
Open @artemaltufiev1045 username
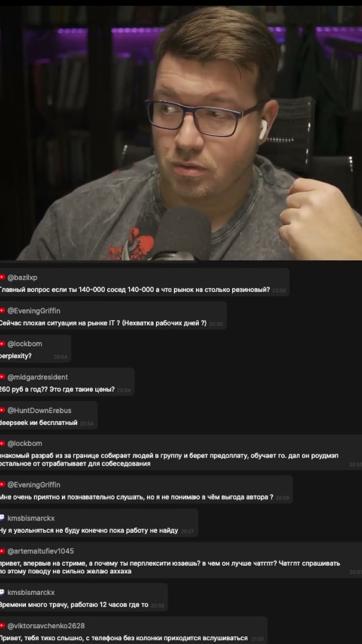tap(41, 551)
